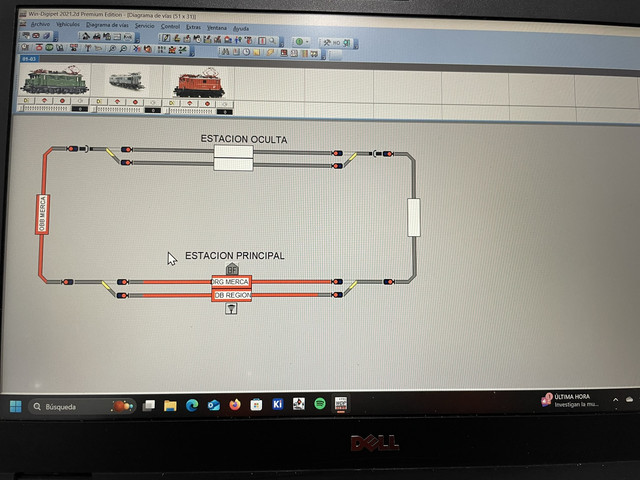This screenshot has width=640, height=480.
Task: Click the red car vehicle icon
Action: (x=97, y=37)
